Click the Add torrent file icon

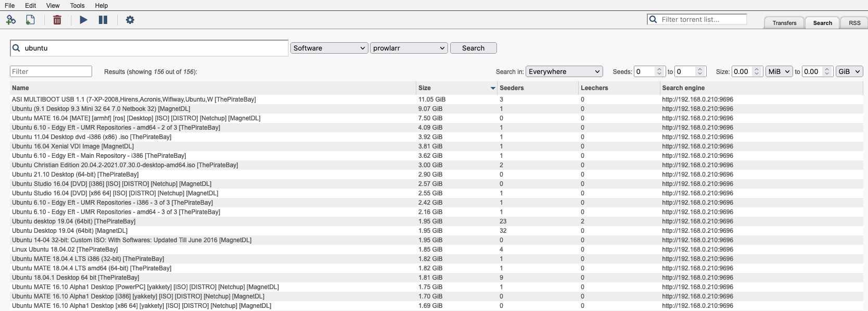pos(31,20)
